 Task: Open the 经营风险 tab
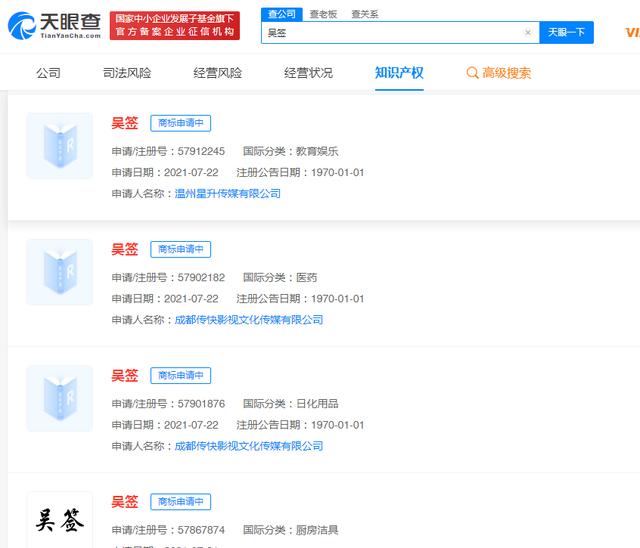tap(218, 73)
